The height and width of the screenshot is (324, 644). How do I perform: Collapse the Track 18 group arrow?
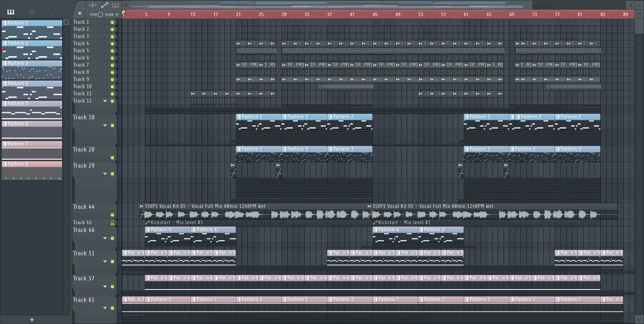pos(105,125)
